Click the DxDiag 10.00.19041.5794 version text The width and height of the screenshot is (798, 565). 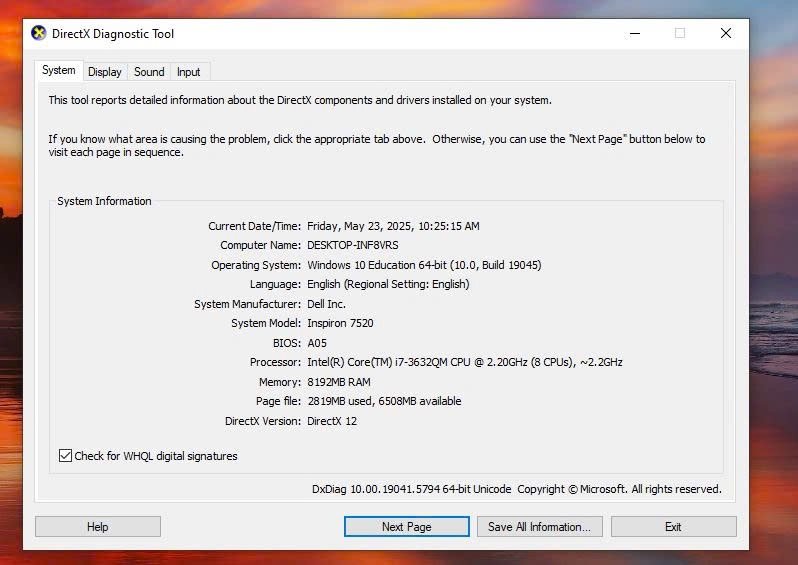coord(411,489)
